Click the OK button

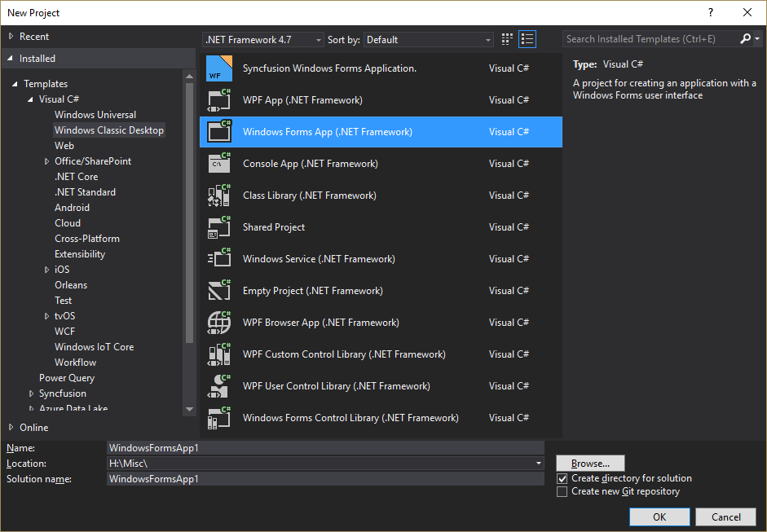click(659, 517)
